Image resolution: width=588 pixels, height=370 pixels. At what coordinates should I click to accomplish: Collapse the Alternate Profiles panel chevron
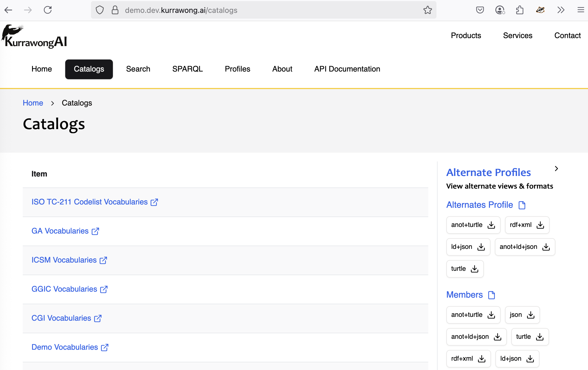[556, 169]
